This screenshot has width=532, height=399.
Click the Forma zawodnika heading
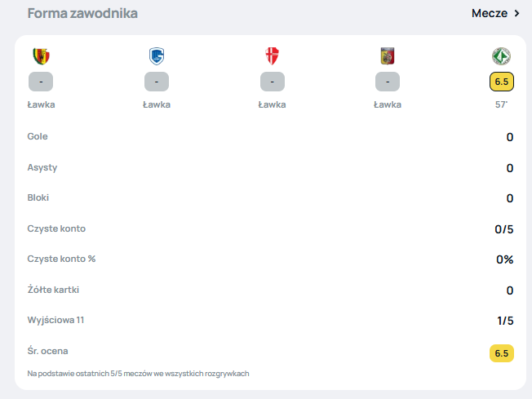[82, 13]
